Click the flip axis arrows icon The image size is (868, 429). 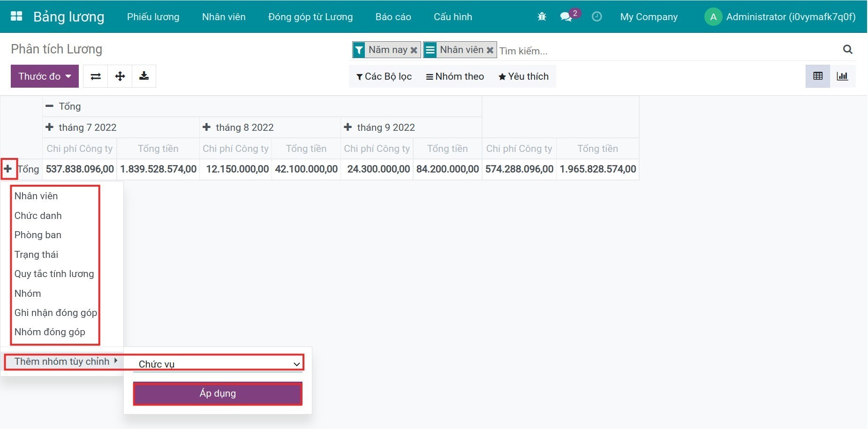point(96,76)
